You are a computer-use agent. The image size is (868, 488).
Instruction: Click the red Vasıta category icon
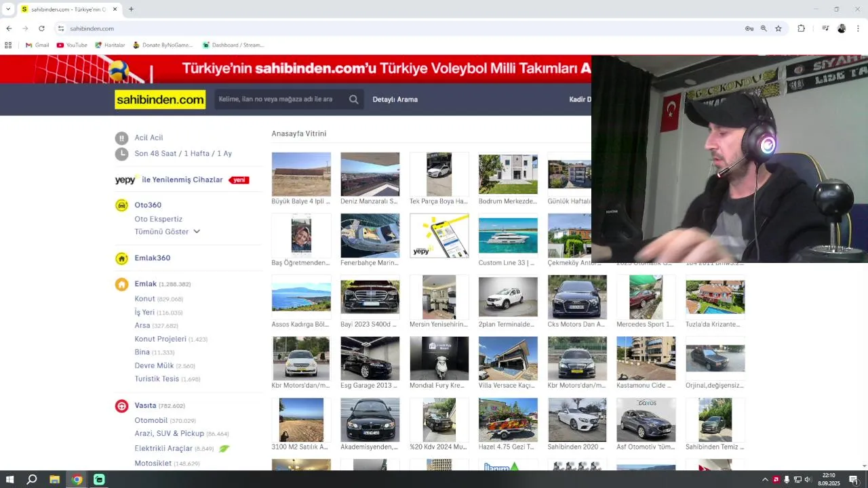pos(121,406)
